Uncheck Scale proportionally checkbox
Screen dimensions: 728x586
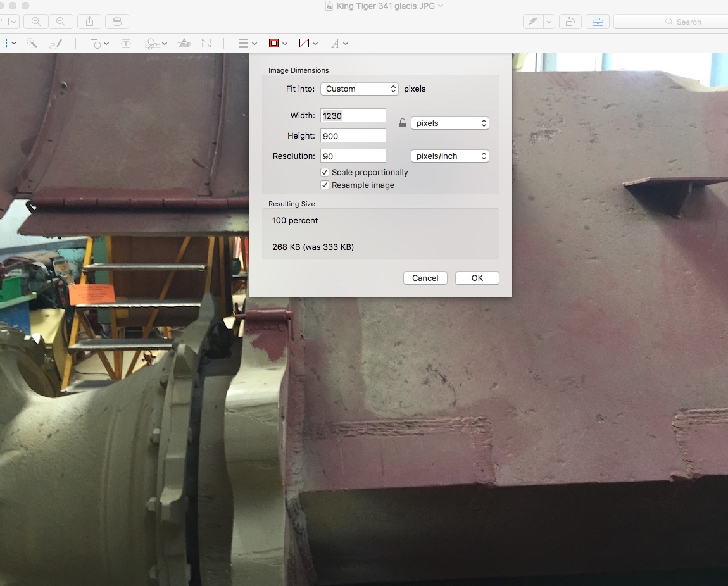click(325, 172)
